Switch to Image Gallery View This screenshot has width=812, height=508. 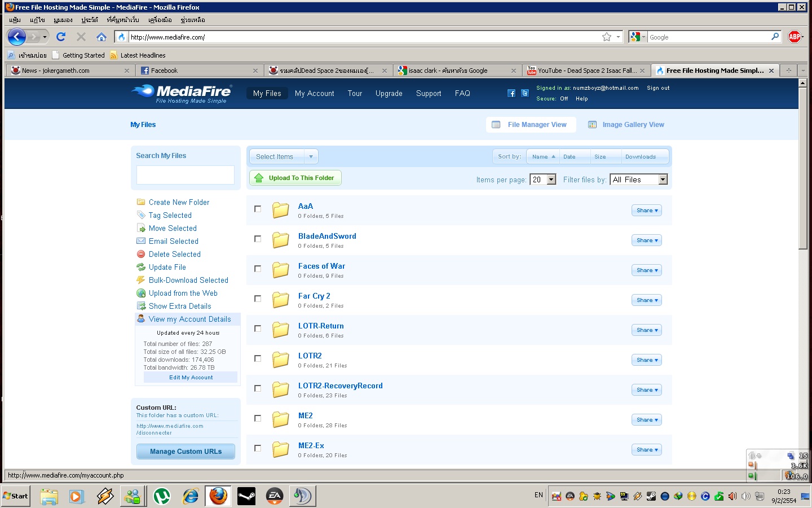(626, 125)
